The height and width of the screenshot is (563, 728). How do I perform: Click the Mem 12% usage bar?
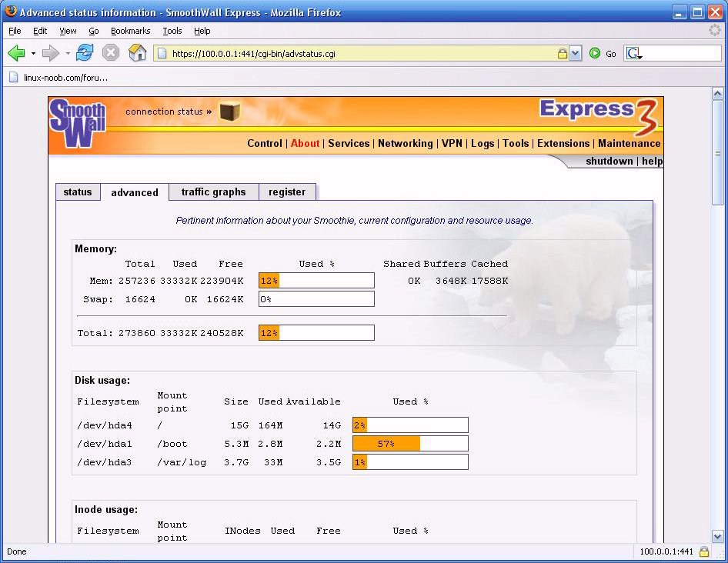[316, 280]
